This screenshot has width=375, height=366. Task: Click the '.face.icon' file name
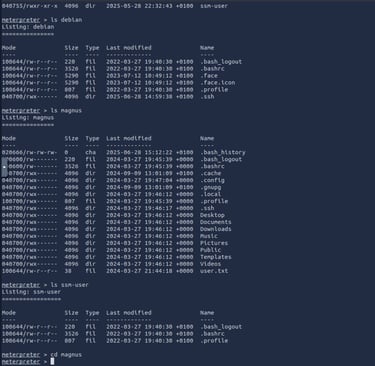(x=218, y=83)
